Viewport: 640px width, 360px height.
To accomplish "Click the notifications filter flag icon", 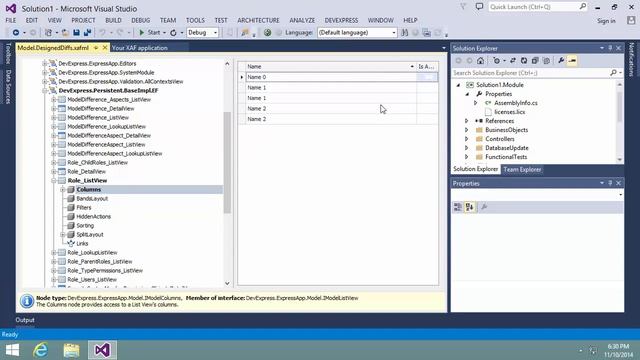I will 463,7.
